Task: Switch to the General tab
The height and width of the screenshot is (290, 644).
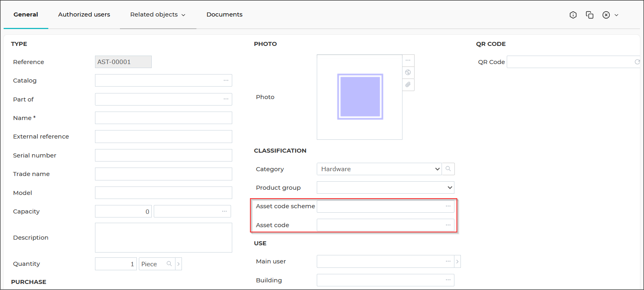Action: (x=26, y=14)
